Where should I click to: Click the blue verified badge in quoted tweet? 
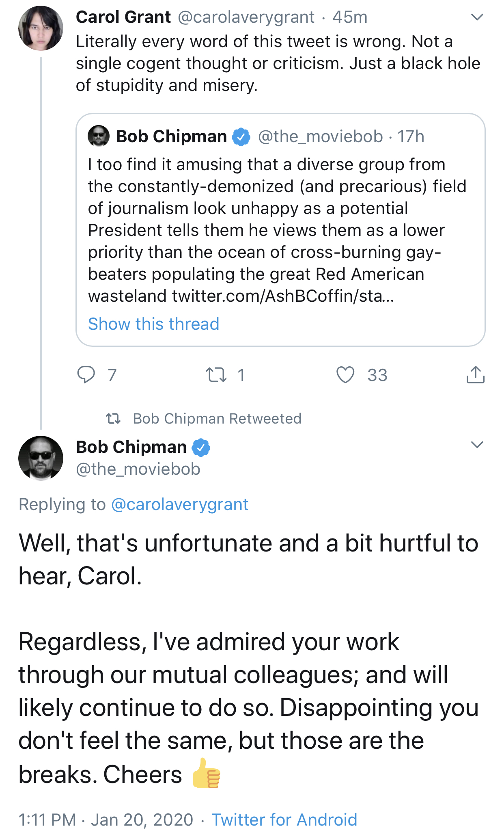point(241,136)
